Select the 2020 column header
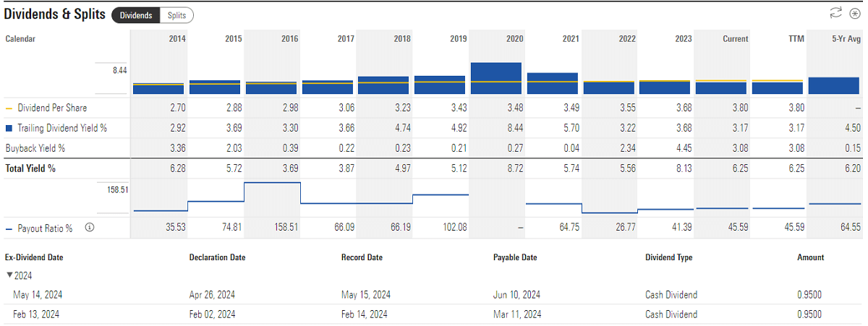868x326 pixels. coord(515,39)
